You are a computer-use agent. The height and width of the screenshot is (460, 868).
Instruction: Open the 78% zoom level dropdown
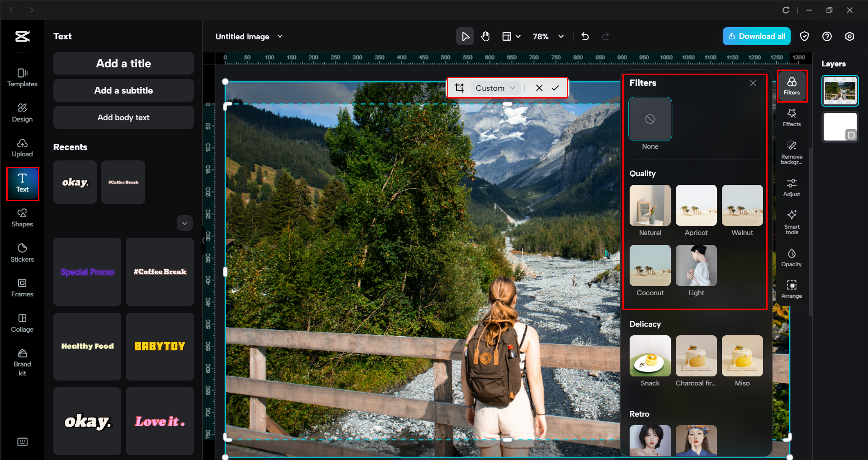tap(548, 36)
